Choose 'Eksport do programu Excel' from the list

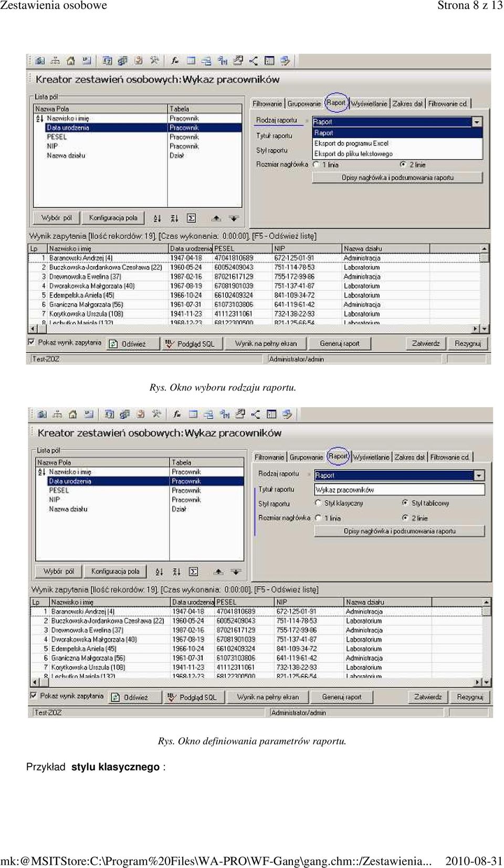pos(397,143)
